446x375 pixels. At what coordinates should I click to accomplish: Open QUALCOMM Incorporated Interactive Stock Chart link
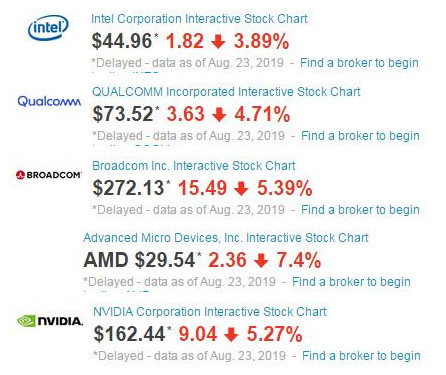pyautogui.click(x=226, y=92)
